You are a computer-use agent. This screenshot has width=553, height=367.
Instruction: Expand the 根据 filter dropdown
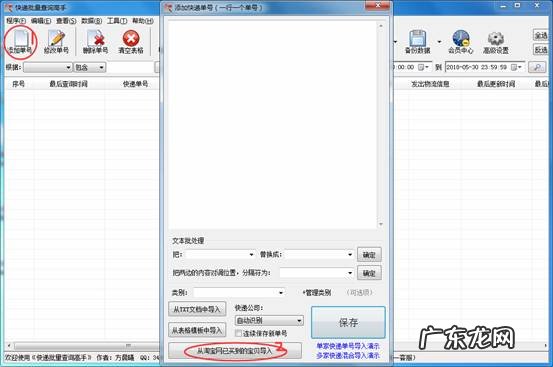pos(68,67)
